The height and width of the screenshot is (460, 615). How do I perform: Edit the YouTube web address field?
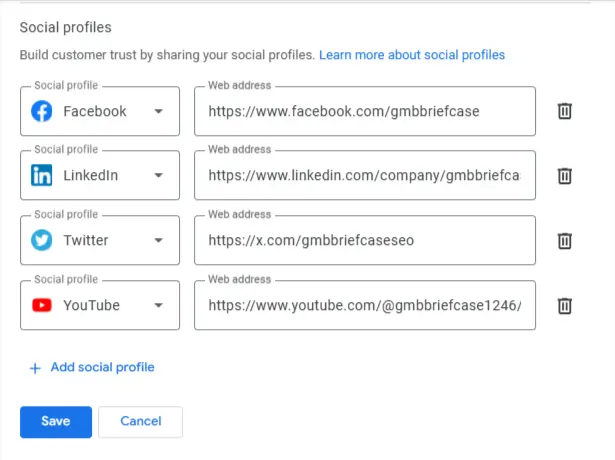coord(365,305)
